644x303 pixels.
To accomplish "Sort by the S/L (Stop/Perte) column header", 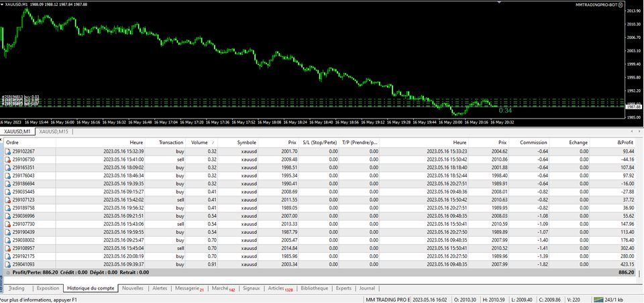I will point(319,143).
